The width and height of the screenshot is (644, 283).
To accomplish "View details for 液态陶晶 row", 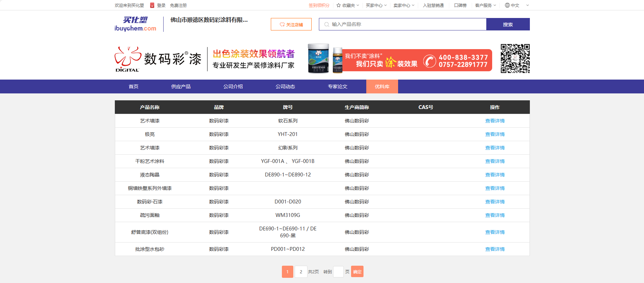I will 495,175.
